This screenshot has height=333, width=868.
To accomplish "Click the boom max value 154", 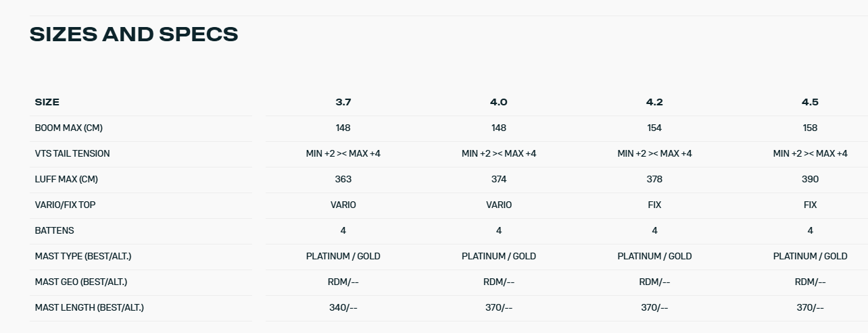I will point(654,128).
